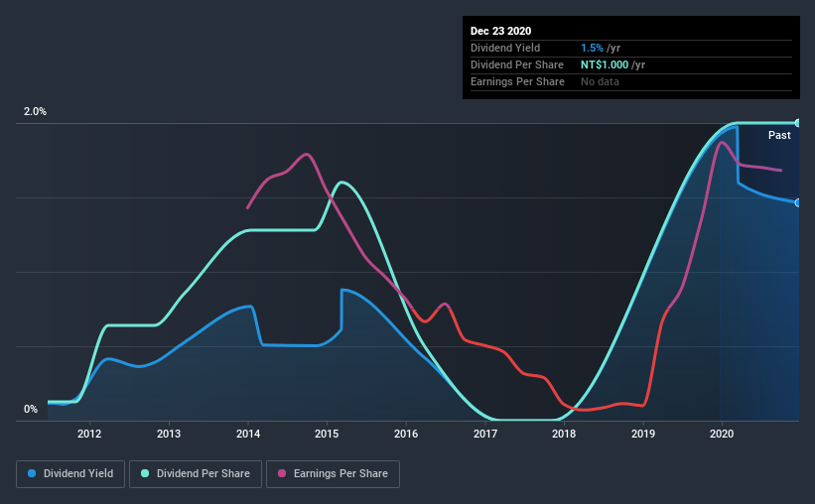Toggle the Dividend Per Share legend button
Viewport: 815px width, 504px height.
point(196,474)
